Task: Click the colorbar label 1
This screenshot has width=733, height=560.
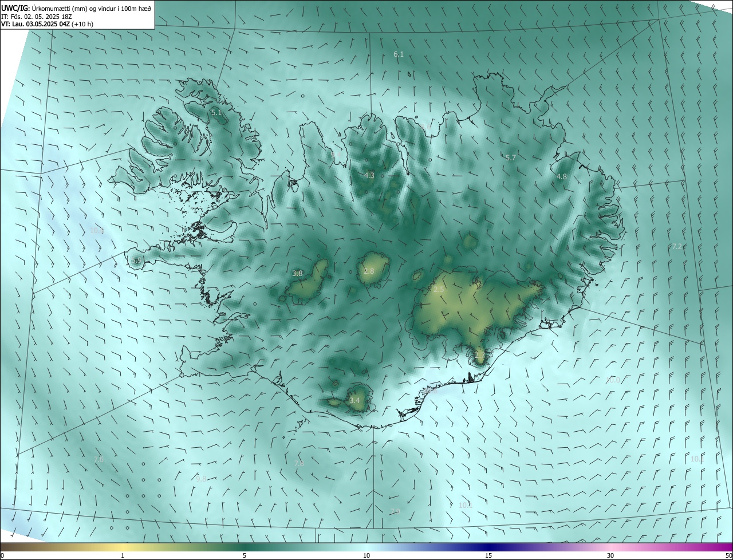Action: (123, 556)
